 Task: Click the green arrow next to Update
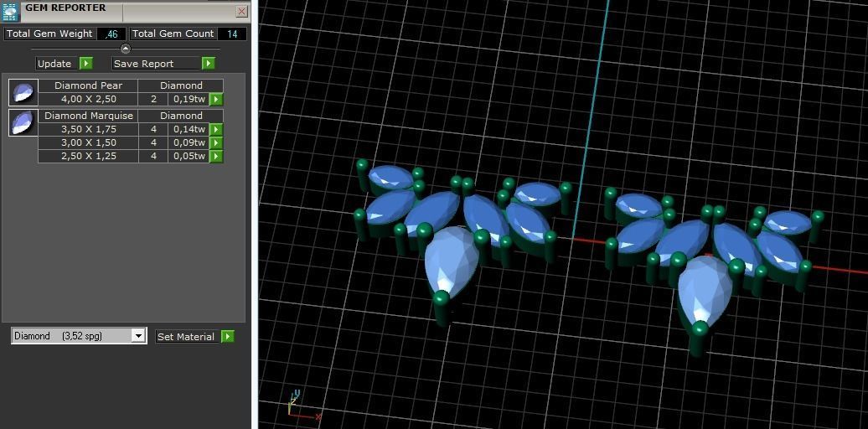click(x=85, y=63)
